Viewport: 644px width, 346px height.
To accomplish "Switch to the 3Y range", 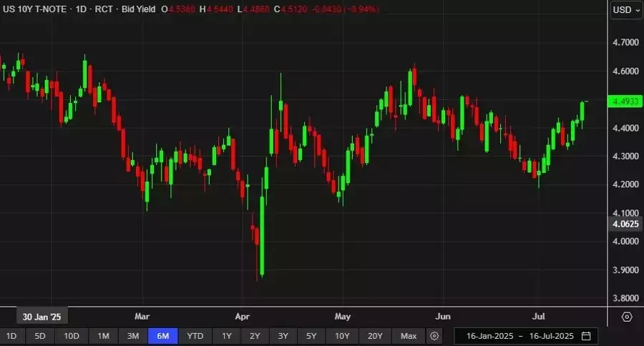I will pyautogui.click(x=283, y=336).
